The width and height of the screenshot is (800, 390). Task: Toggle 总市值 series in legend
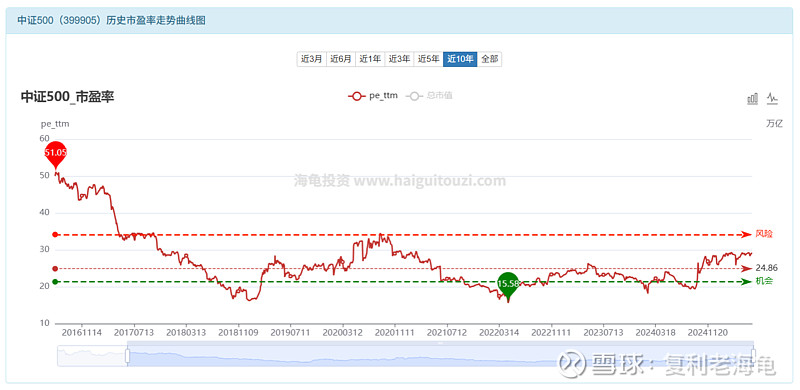(429, 96)
